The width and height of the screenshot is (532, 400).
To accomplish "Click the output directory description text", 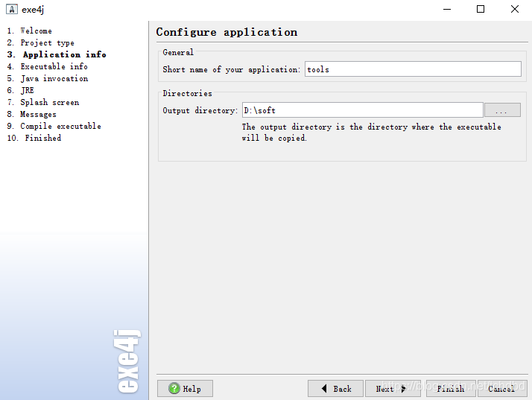I will (372, 133).
